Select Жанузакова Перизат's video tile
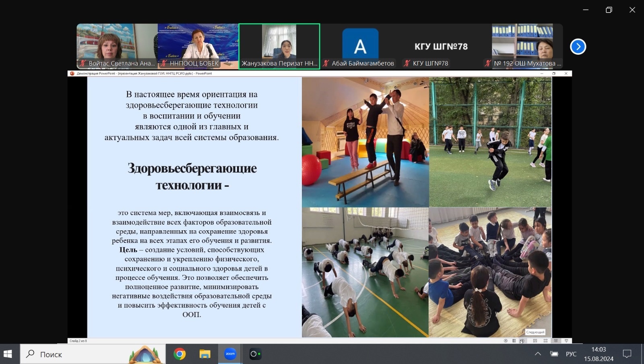The width and height of the screenshot is (644, 364). tap(279, 46)
